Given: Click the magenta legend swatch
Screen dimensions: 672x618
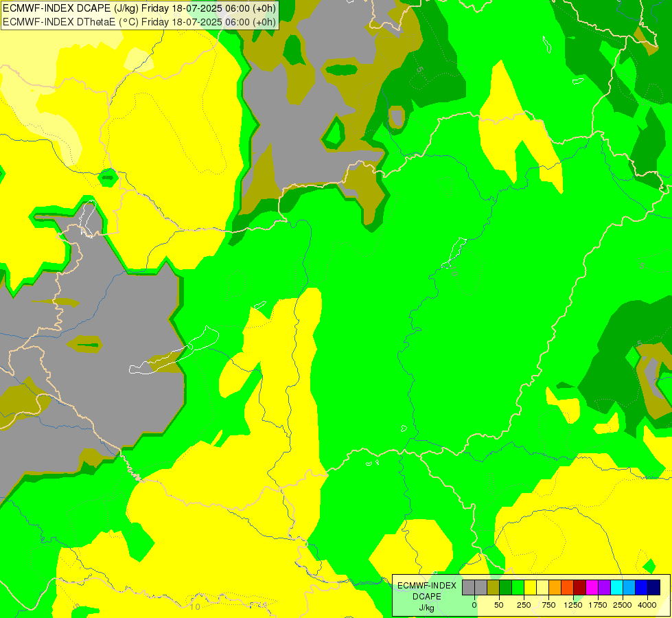Looking at the screenshot, I should (x=592, y=588).
